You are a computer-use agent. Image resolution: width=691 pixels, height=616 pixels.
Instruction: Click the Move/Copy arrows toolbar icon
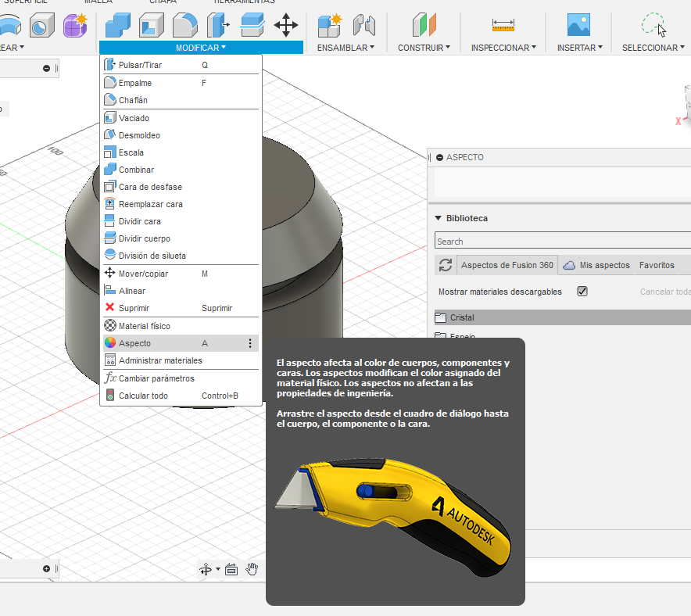click(x=286, y=25)
